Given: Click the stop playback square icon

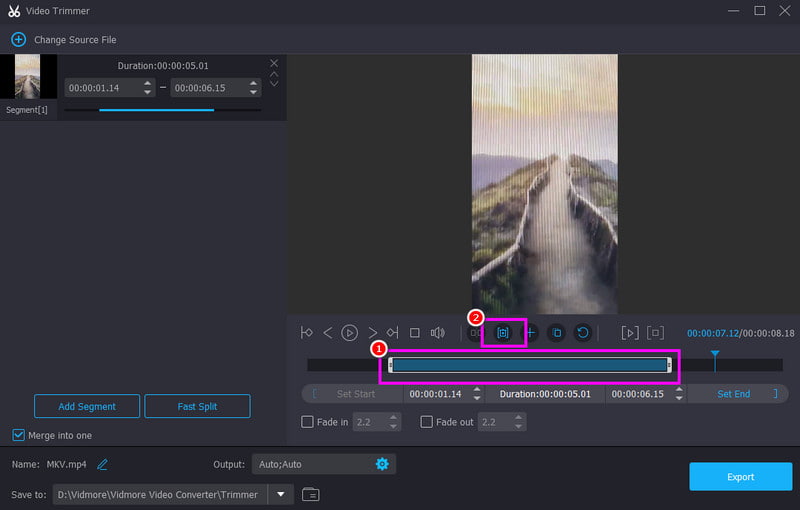Looking at the screenshot, I should coord(415,333).
